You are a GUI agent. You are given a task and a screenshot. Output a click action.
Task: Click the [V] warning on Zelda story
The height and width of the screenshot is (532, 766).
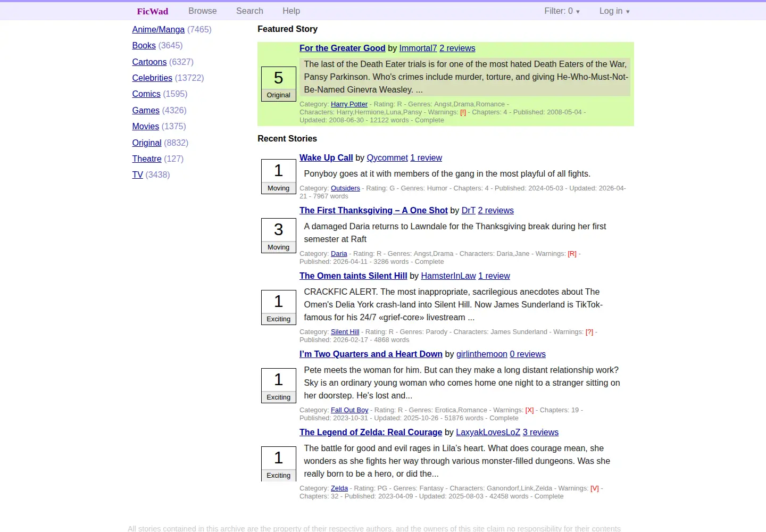(595, 488)
